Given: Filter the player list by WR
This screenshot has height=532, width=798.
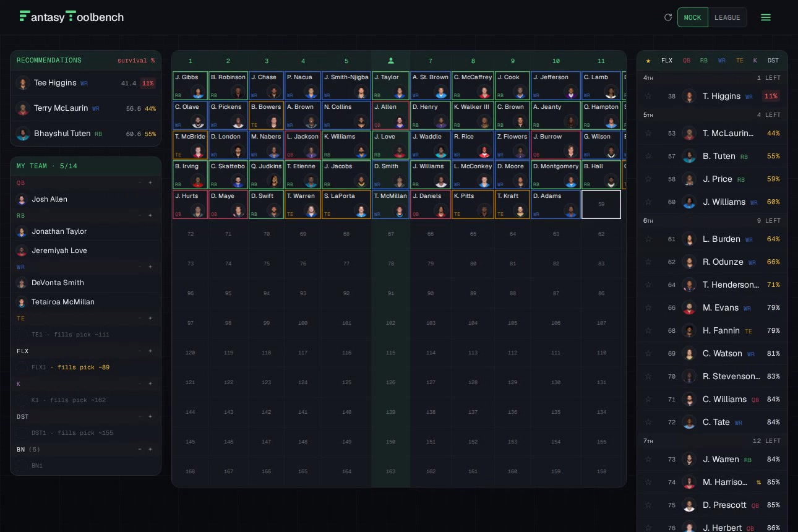Looking at the screenshot, I should [722, 61].
